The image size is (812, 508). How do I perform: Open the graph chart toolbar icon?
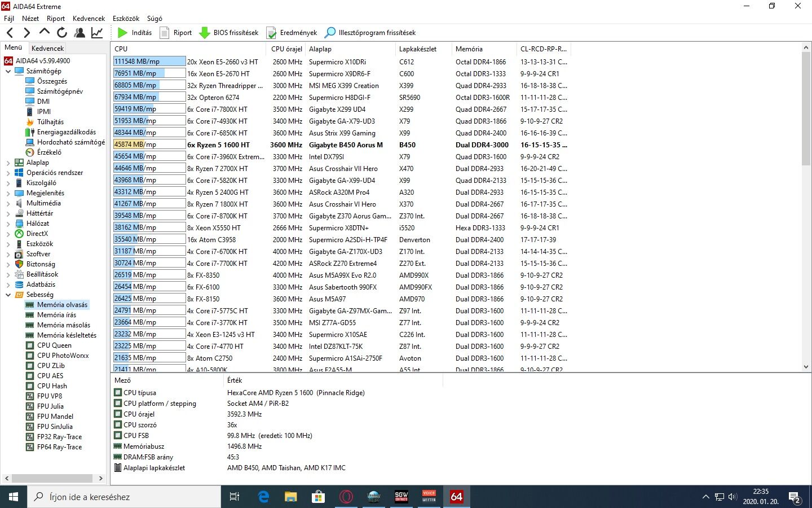point(97,33)
